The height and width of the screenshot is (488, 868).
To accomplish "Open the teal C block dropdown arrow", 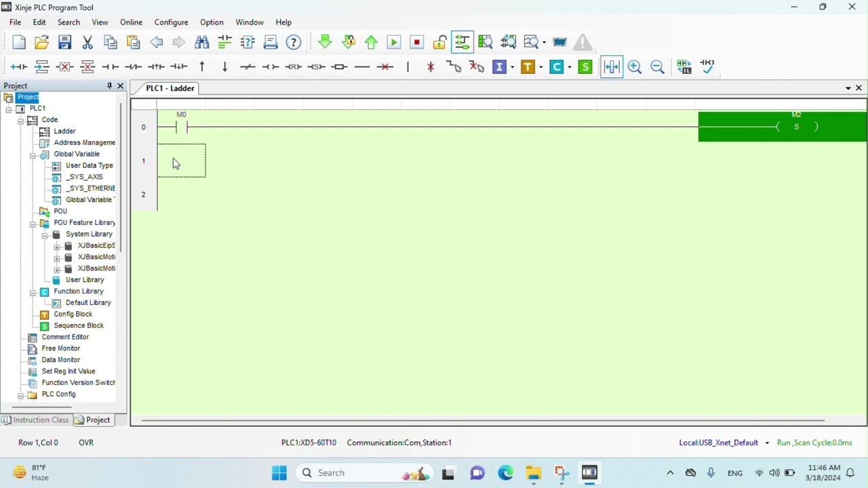I will (x=569, y=66).
